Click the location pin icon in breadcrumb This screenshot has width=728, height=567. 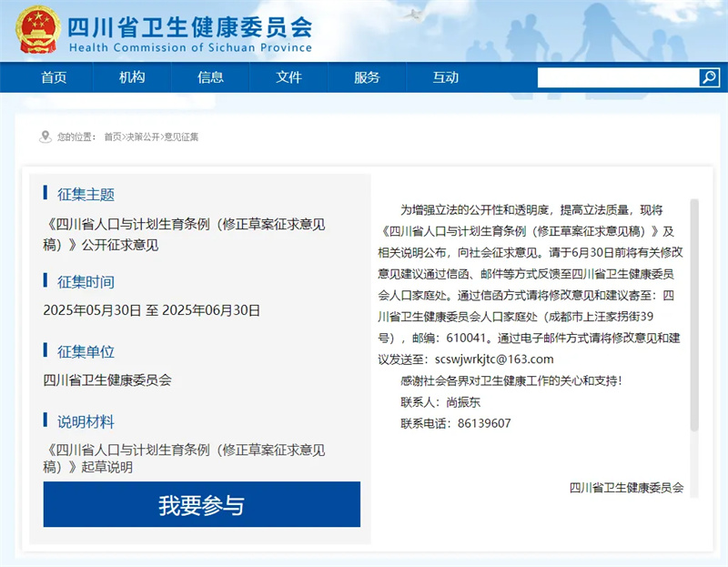point(45,137)
